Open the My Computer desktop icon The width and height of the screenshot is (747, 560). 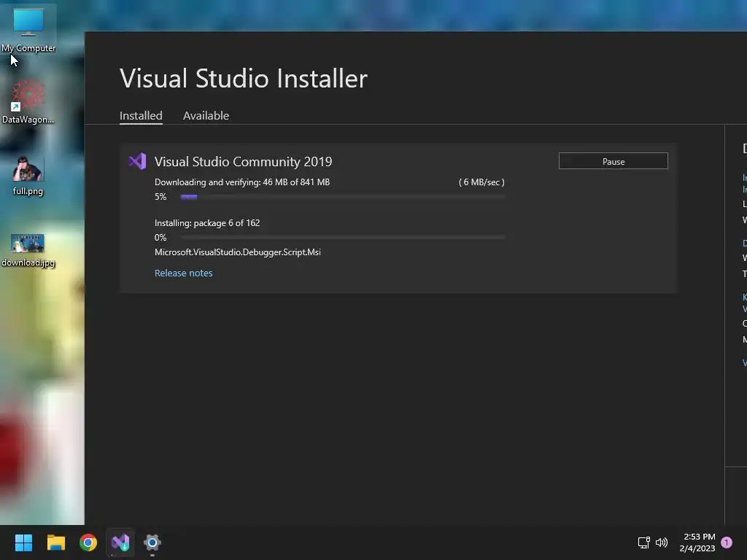tap(28, 29)
